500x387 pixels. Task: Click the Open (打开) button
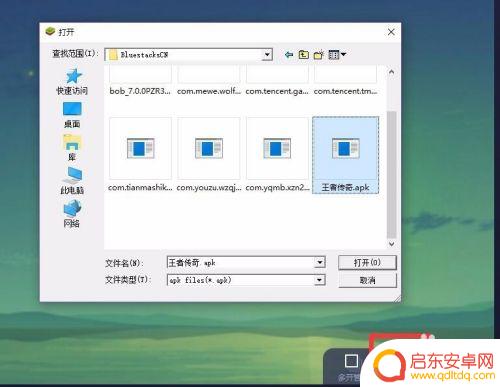click(367, 262)
